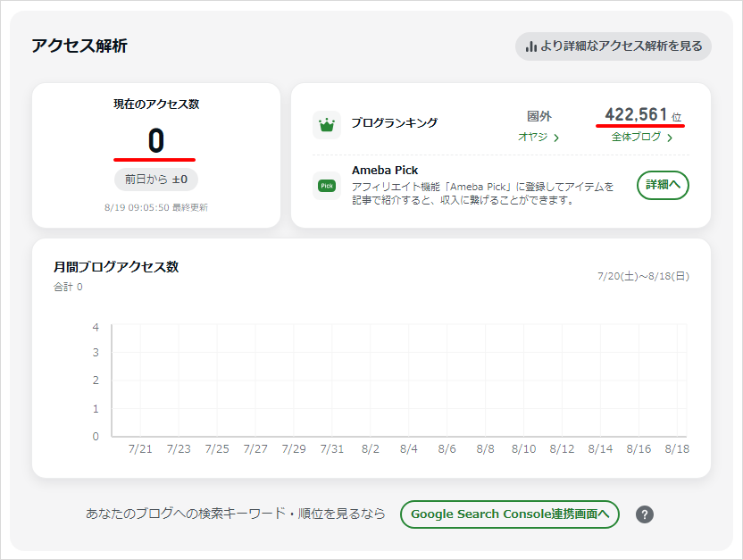Click the 7/31 label on chart axis

click(x=331, y=448)
